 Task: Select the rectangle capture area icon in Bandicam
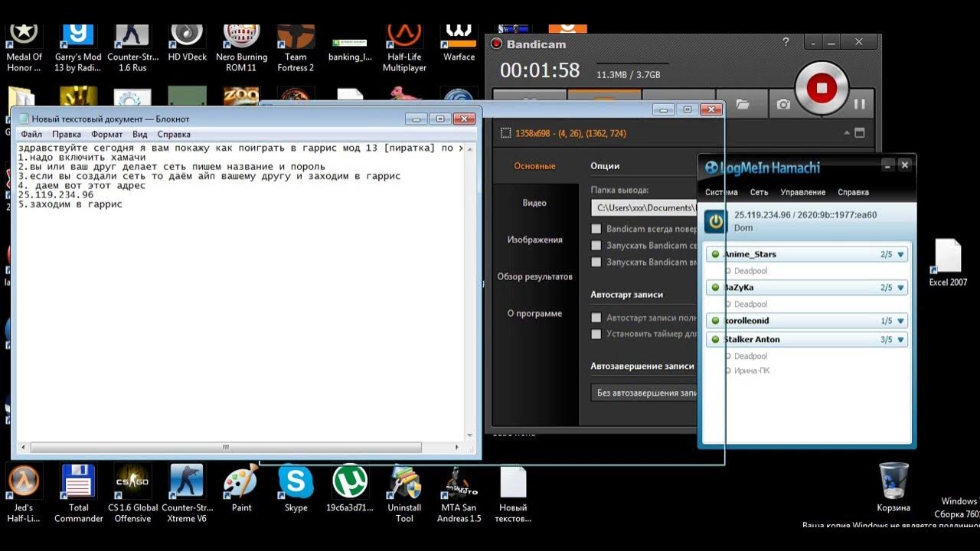point(505,133)
